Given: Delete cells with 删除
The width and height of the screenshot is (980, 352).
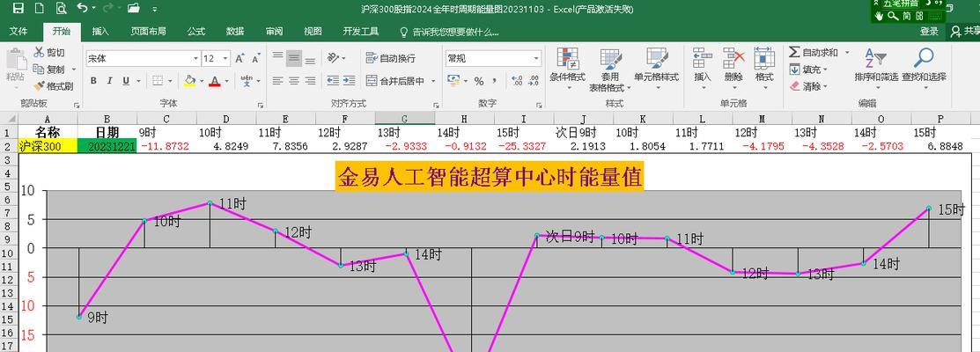Looking at the screenshot, I should tap(733, 69).
